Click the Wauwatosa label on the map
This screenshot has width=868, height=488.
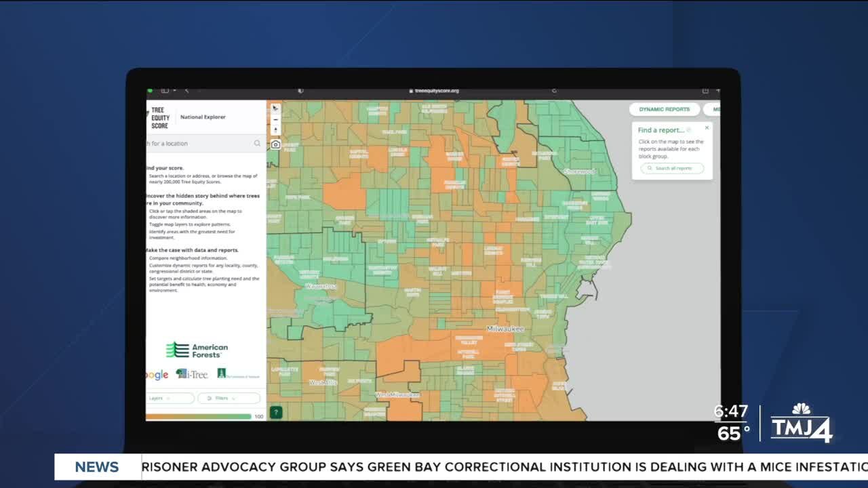coord(321,286)
